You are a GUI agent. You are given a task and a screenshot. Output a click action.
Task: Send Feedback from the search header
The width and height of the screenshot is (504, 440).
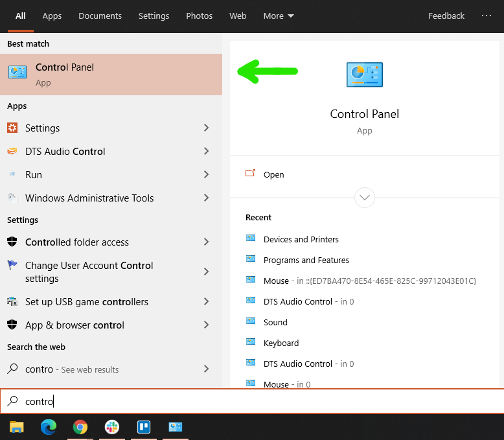(446, 16)
